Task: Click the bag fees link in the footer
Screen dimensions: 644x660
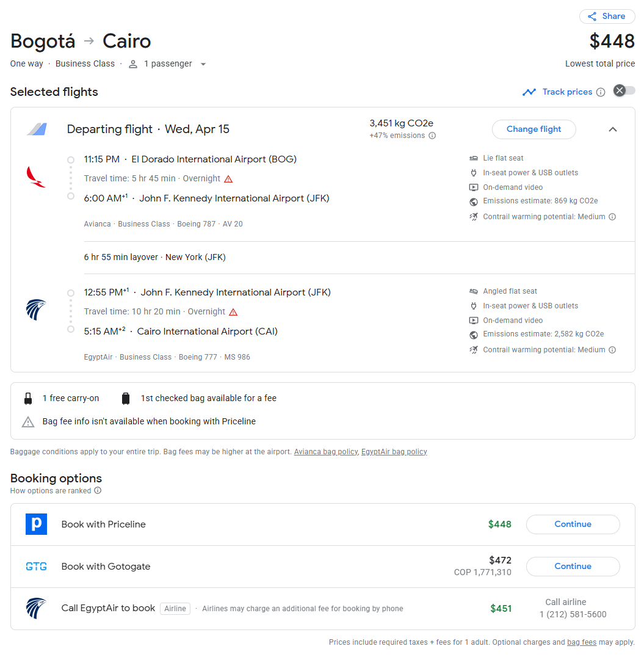Action: pos(582,642)
